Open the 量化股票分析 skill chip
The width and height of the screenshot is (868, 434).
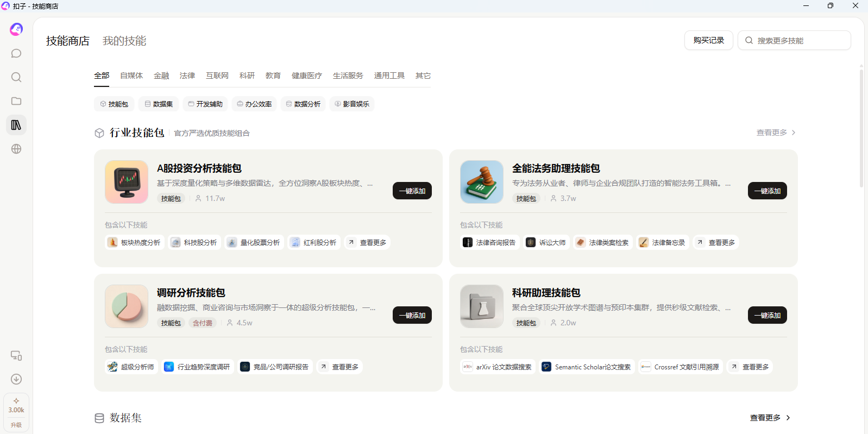pos(254,242)
